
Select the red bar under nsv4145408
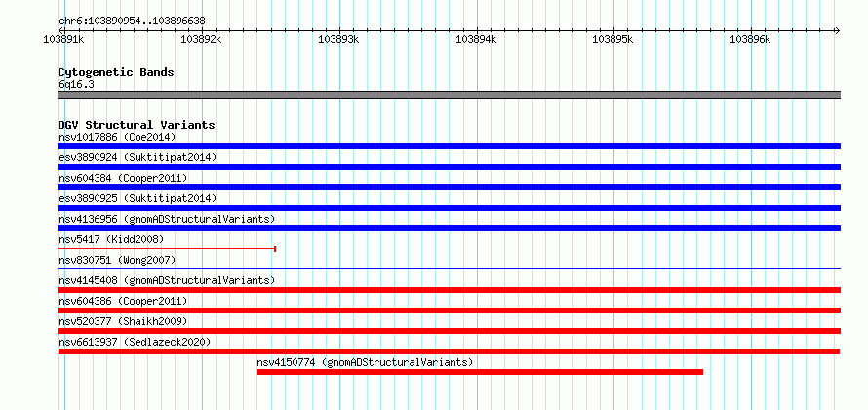point(449,290)
